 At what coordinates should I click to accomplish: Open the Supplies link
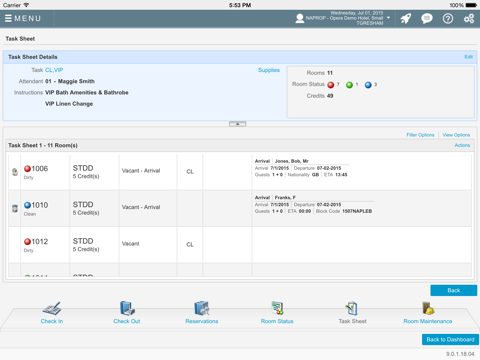(269, 70)
